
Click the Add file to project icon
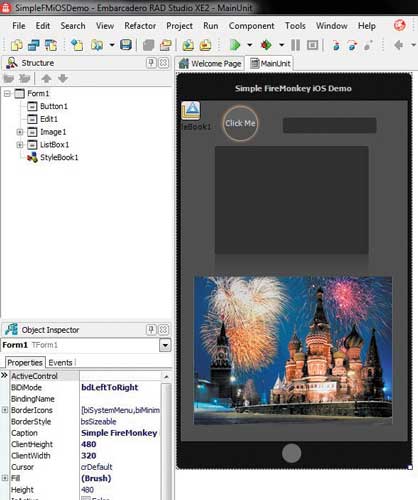[x=188, y=45]
